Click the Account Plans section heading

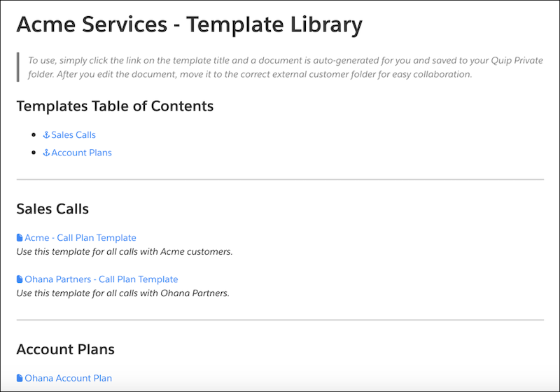pyautogui.click(x=65, y=349)
